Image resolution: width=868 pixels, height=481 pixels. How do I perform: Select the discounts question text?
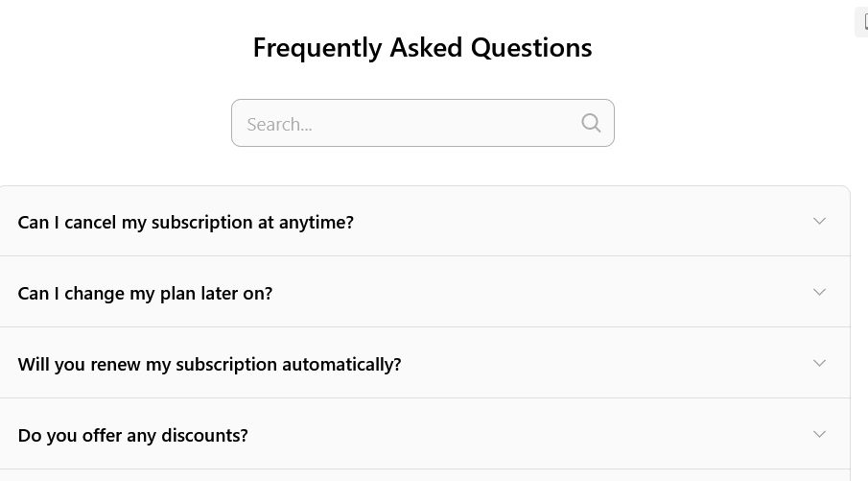132,435
